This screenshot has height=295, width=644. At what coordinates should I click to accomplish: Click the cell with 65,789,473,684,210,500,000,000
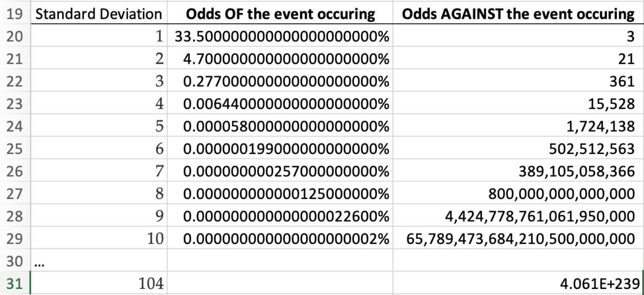click(519, 238)
